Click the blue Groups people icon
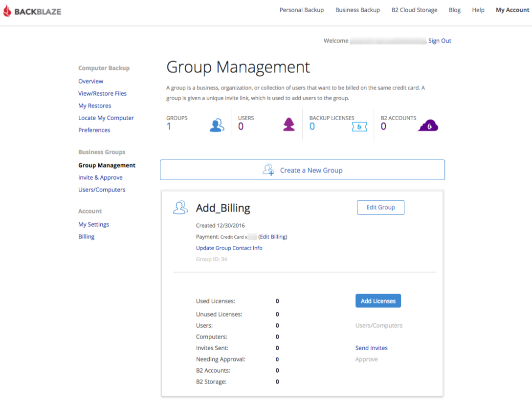The height and width of the screenshot is (403, 532). point(217,126)
